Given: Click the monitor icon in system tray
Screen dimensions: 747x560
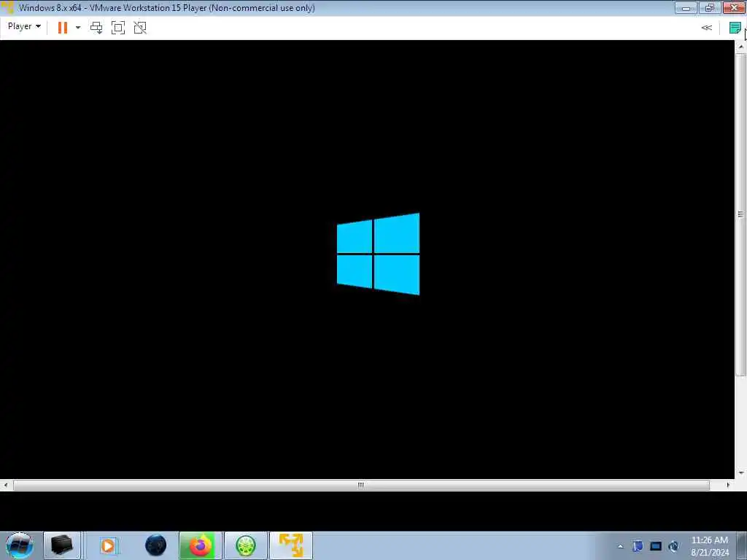Looking at the screenshot, I should (656, 546).
